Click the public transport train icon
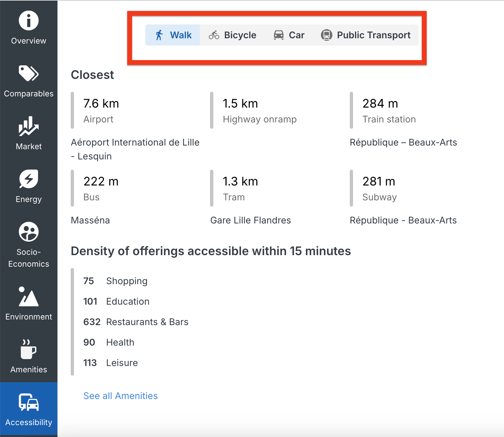 pos(327,35)
